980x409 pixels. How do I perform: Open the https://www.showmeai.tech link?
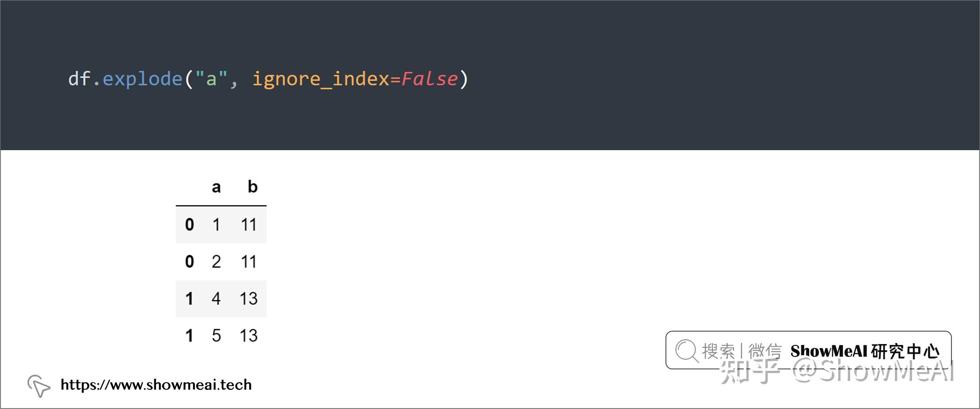[156, 385]
